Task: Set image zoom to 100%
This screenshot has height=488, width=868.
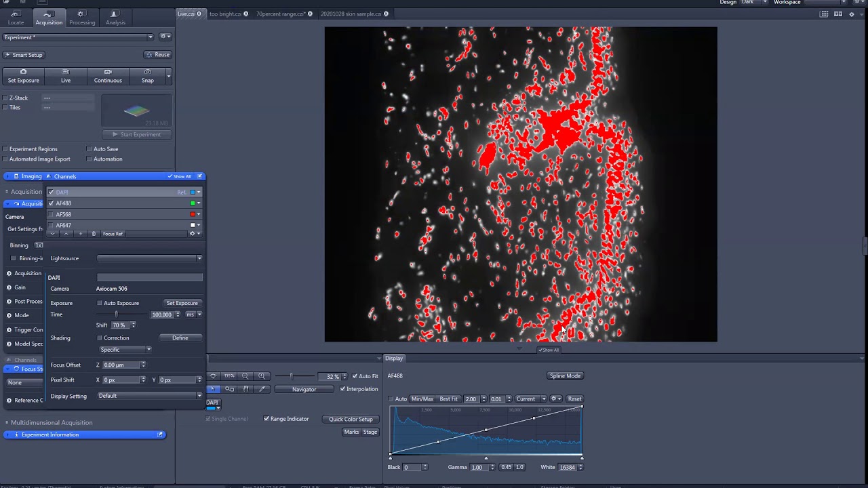Action: pyautogui.click(x=229, y=376)
